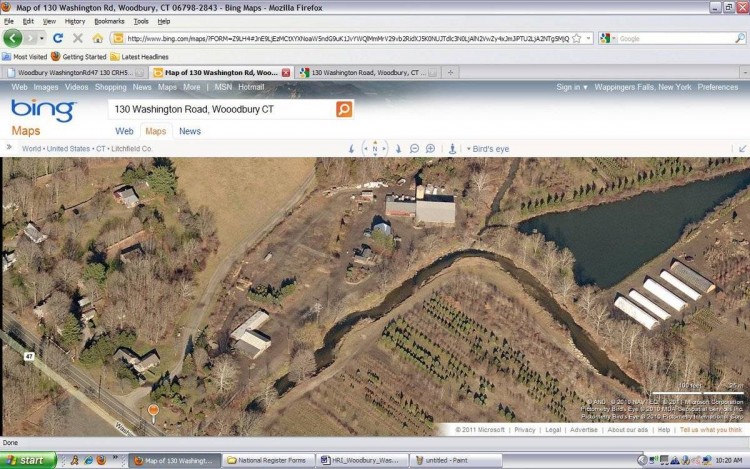Click the orange location pushpin on map
Image resolution: width=750 pixels, height=469 pixels.
point(153,413)
